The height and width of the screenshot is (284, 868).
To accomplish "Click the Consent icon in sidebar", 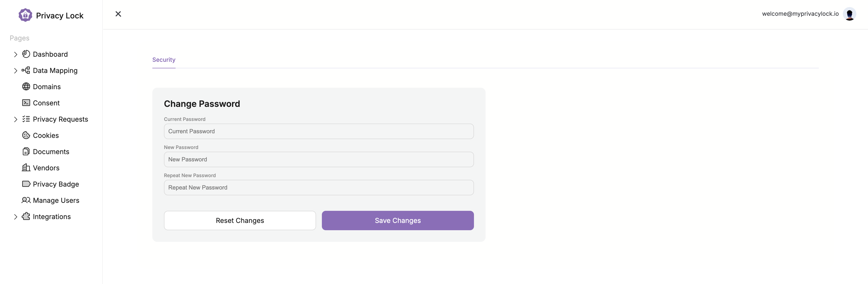I will point(25,103).
